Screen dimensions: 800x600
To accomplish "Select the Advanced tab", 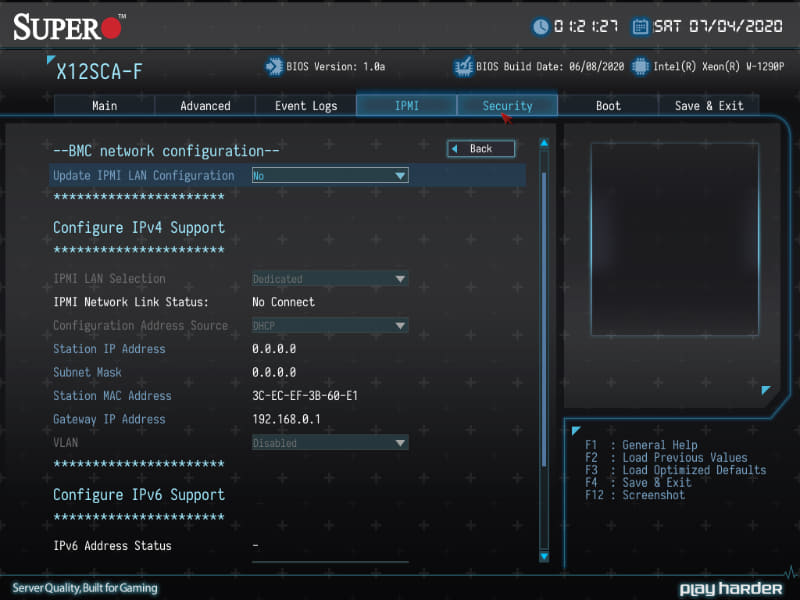I will pyautogui.click(x=205, y=105).
